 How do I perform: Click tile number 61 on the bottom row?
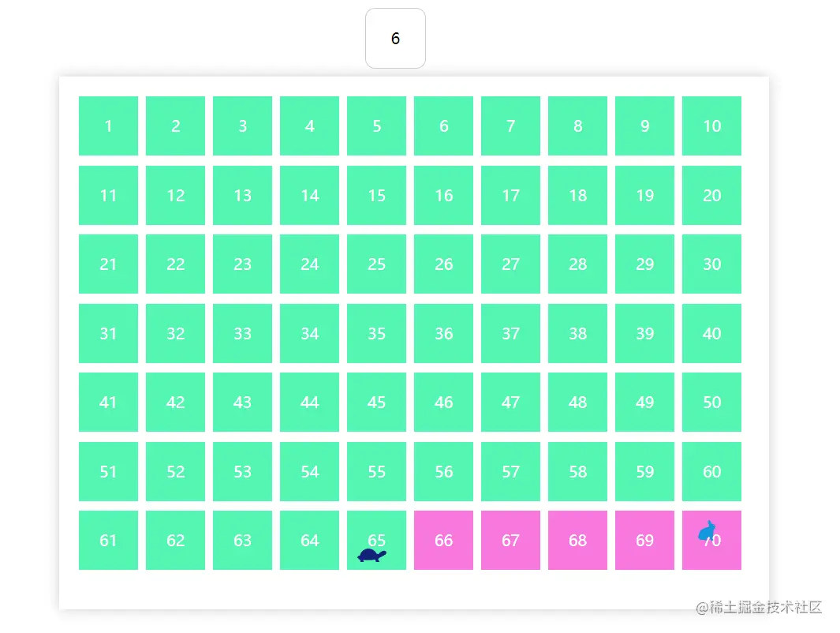108,540
